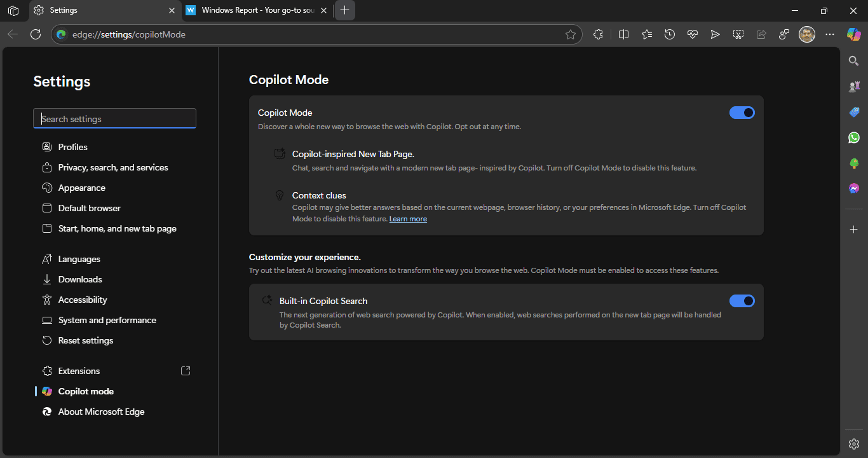Image resolution: width=868 pixels, height=458 pixels.
Task: Click the Drop send arrow icon
Action: click(715, 34)
